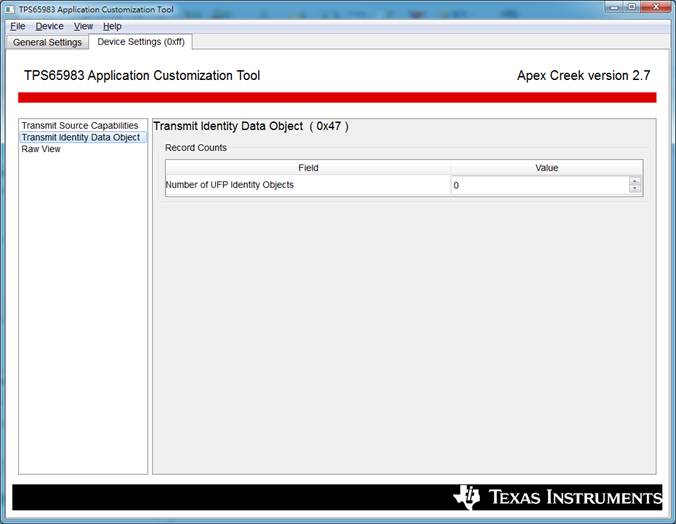Click the Value column header
The image size is (676, 524).
coord(547,168)
